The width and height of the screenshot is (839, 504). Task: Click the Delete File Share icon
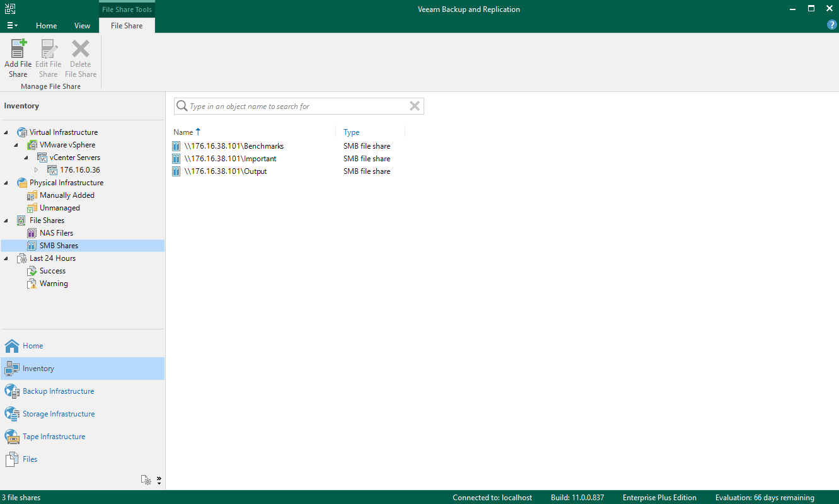point(81,49)
